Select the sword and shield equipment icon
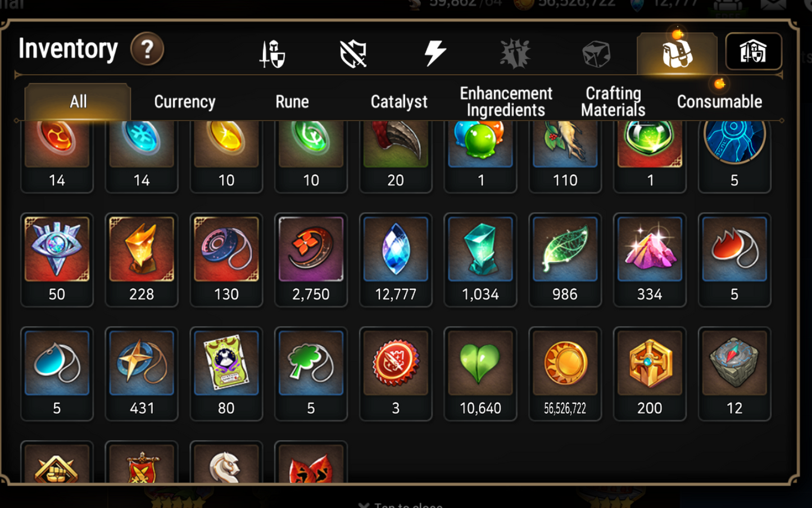Viewport: 812px width, 508px height. [x=273, y=54]
